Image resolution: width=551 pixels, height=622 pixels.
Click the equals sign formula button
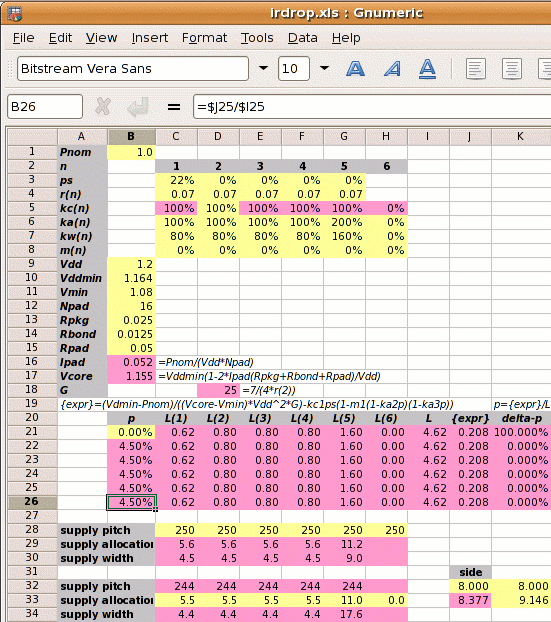[x=174, y=107]
